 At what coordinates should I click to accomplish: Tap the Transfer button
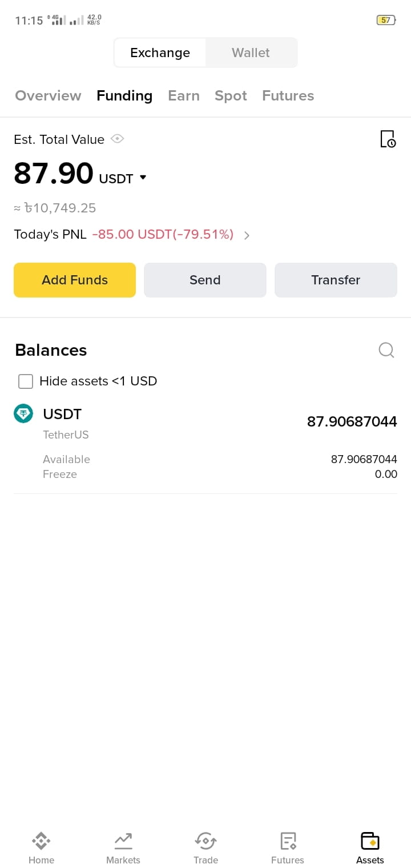click(336, 280)
